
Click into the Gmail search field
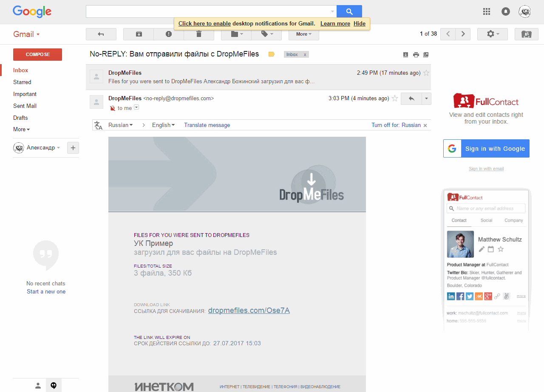click(207, 11)
